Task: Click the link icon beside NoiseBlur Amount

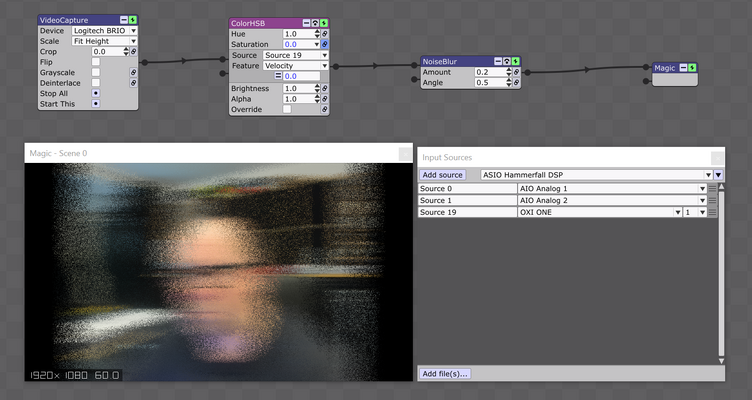Action: coord(517,72)
